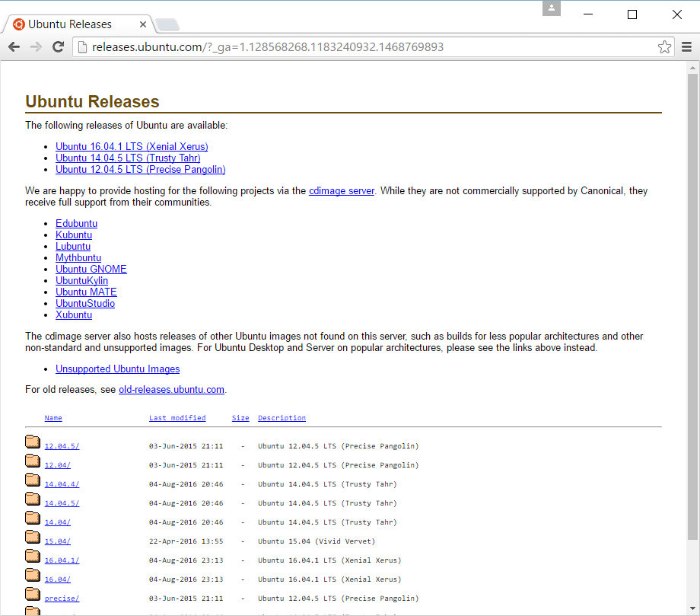This screenshot has height=616, width=700.
Task: Sort listing by Size column
Action: point(240,418)
